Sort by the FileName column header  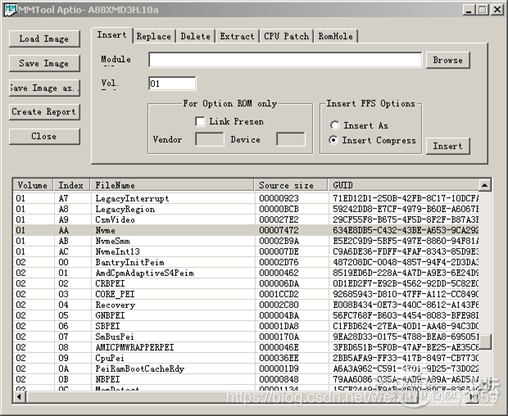tap(172, 185)
